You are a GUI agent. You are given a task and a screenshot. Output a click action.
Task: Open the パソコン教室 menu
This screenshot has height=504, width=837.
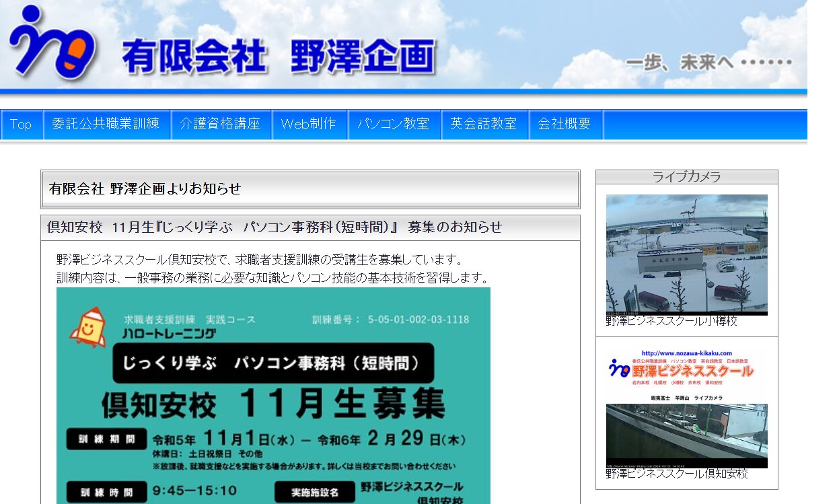coord(394,124)
